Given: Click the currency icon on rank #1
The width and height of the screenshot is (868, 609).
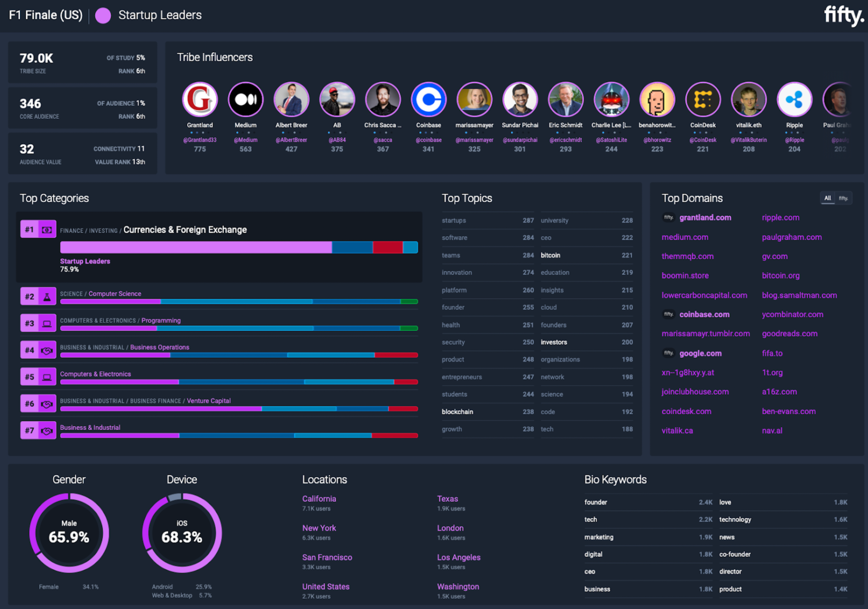Looking at the screenshot, I should [47, 230].
